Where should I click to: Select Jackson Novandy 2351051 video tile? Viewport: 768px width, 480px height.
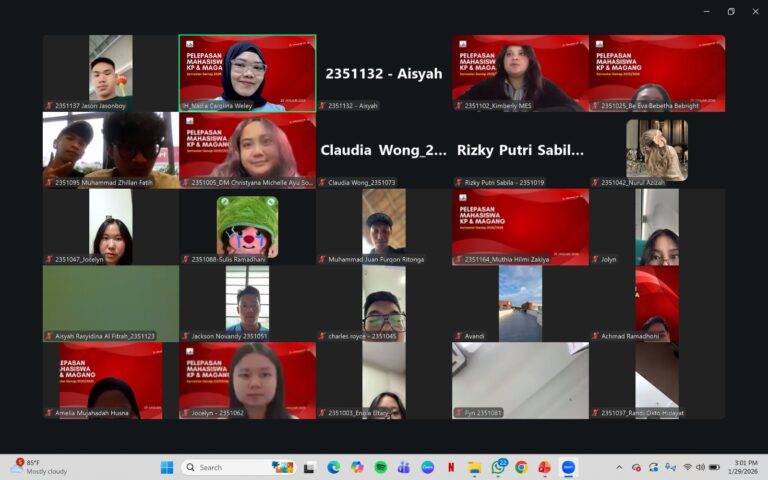(x=247, y=304)
